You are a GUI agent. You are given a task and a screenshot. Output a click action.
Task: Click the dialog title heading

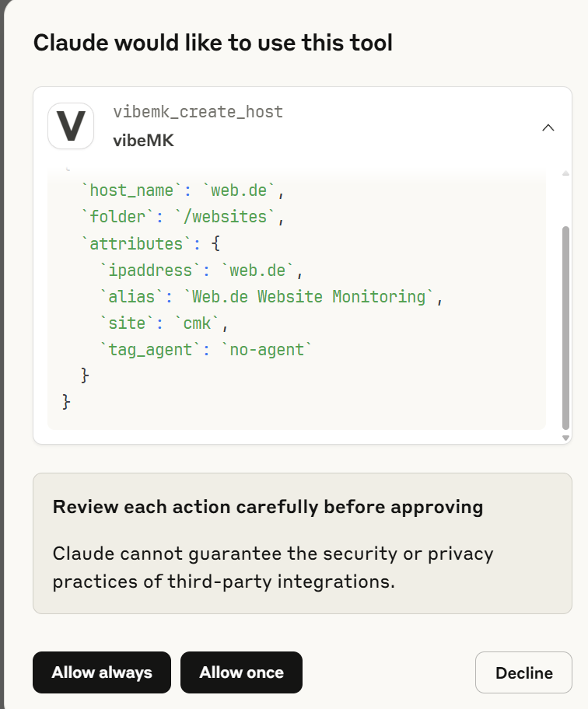[x=212, y=43]
